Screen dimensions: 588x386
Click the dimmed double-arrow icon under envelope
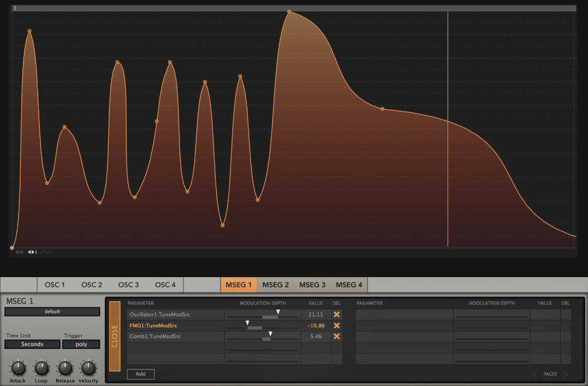(x=19, y=252)
